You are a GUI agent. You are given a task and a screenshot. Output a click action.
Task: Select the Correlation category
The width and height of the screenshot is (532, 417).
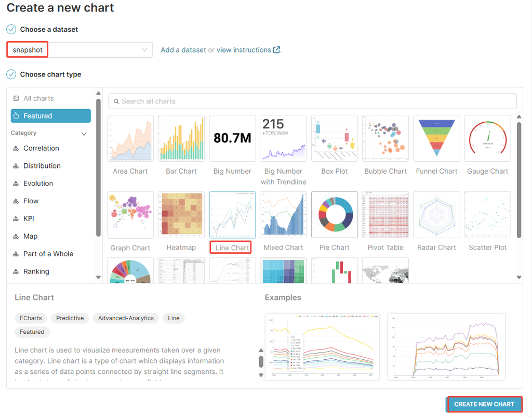tap(41, 148)
